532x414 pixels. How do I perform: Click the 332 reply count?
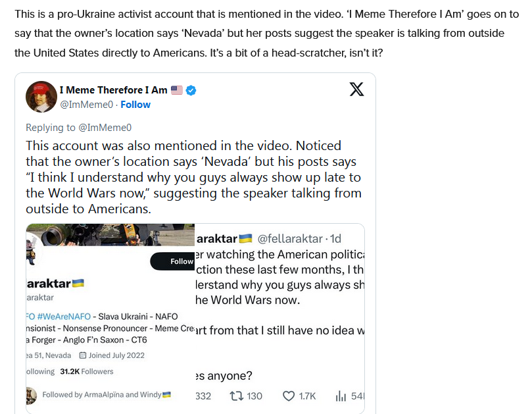[x=203, y=396]
